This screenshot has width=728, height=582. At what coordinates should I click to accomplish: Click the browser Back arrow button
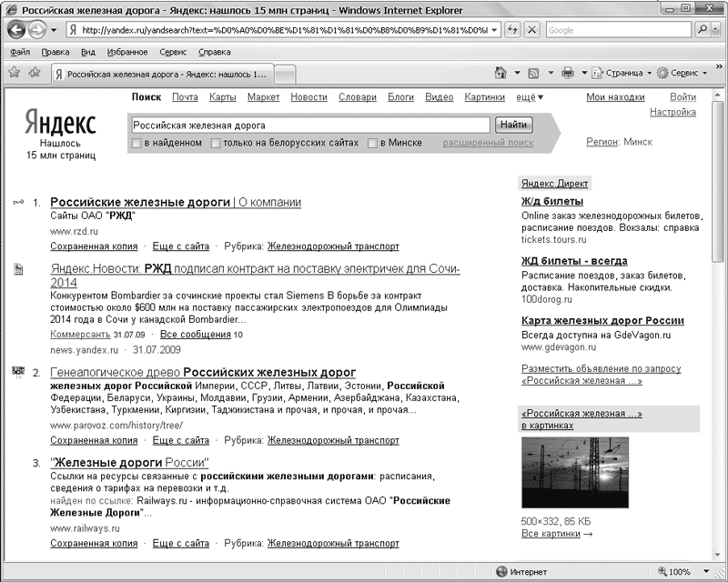(16, 30)
